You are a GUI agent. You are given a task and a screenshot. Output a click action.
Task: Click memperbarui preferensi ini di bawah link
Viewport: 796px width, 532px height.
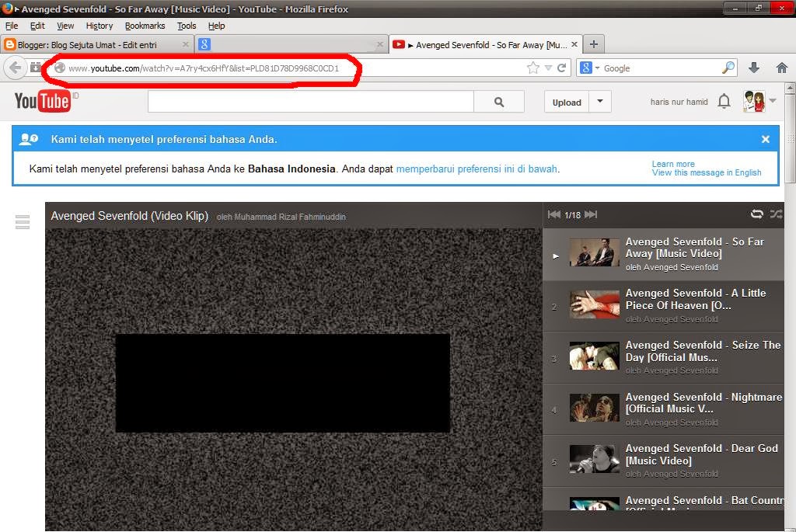(477, 169)
